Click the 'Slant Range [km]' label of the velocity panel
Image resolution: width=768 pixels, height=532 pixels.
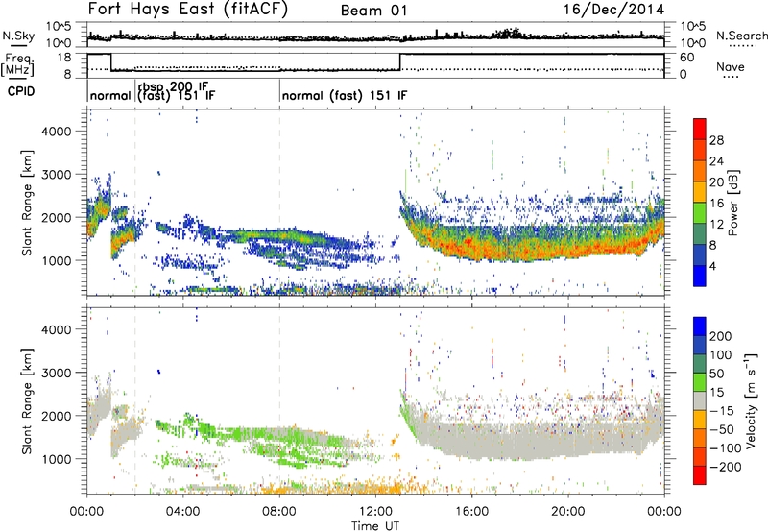[x=28, y=400]
